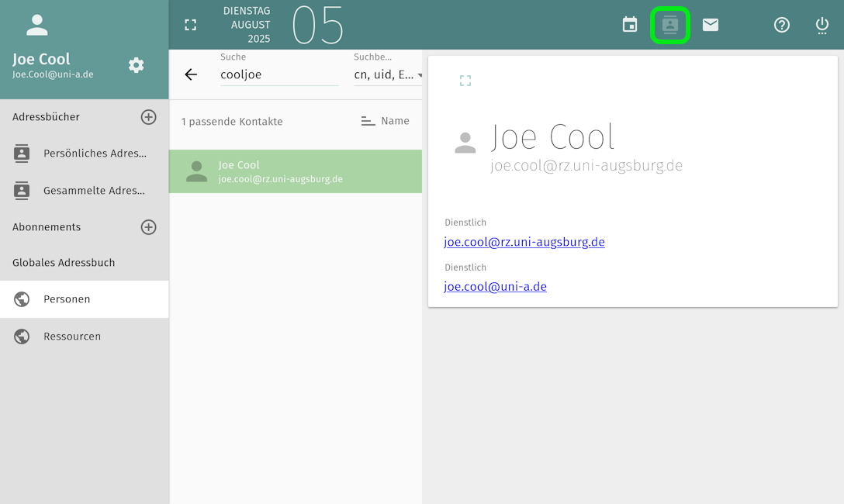
Task: Click the joe.cool@uni-a.de email link
Action: click(x=495, y=287)
